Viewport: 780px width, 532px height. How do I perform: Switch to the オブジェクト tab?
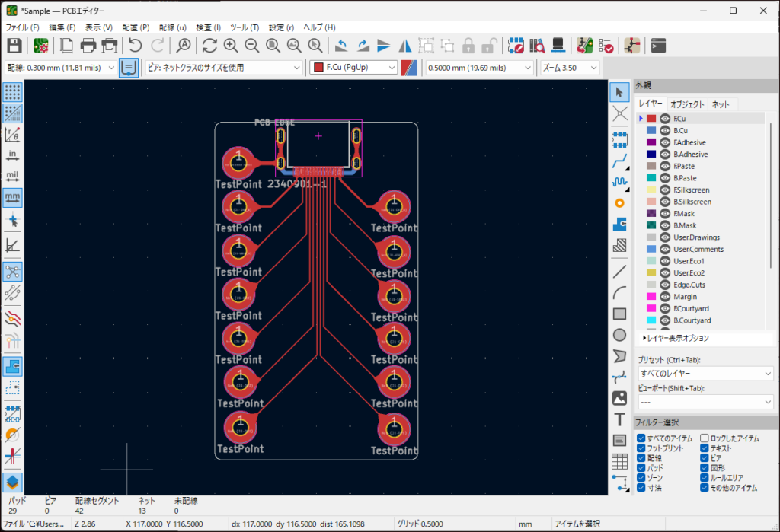click(687, 104)
